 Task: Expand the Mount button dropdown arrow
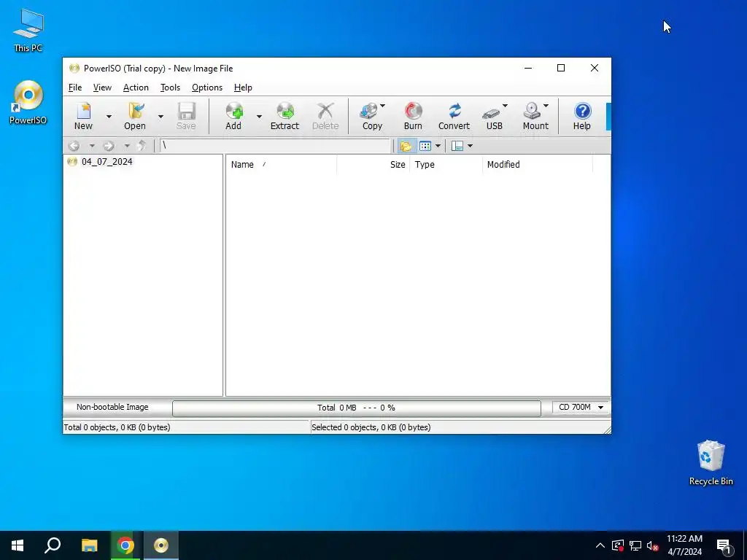click(546, 106)
